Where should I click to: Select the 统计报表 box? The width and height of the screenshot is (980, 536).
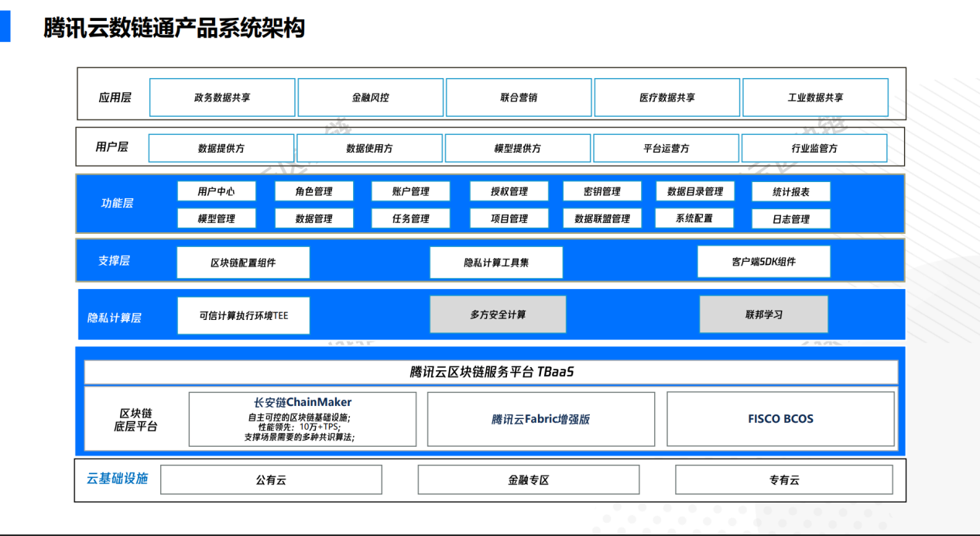[x=791, y=192]
